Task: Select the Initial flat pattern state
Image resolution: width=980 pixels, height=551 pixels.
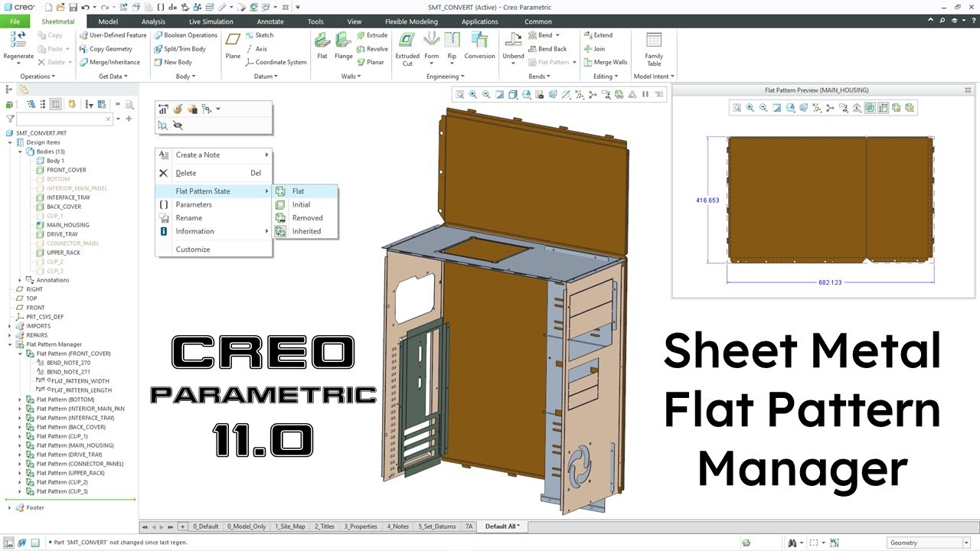Action: coord(305,204)
